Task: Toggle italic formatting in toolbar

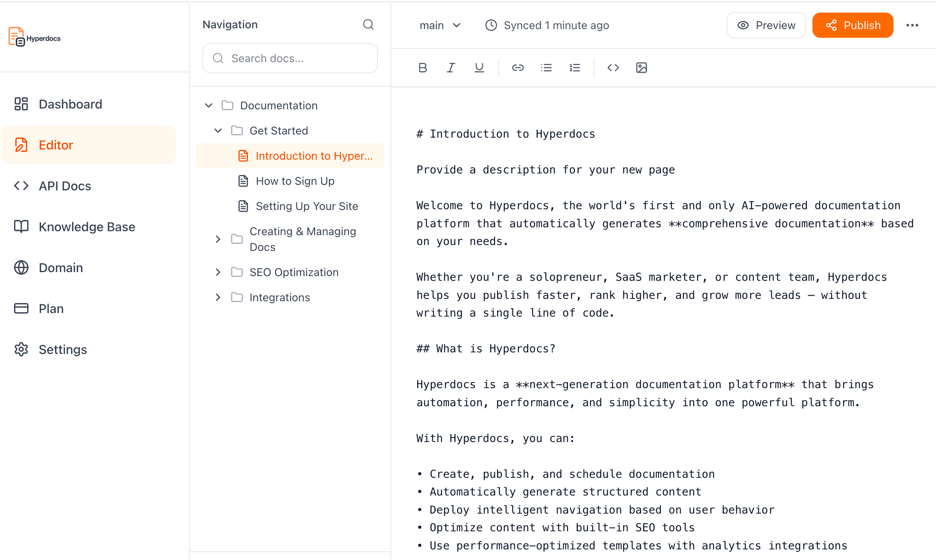Action: pyautogui.click(x=451, y=68)
